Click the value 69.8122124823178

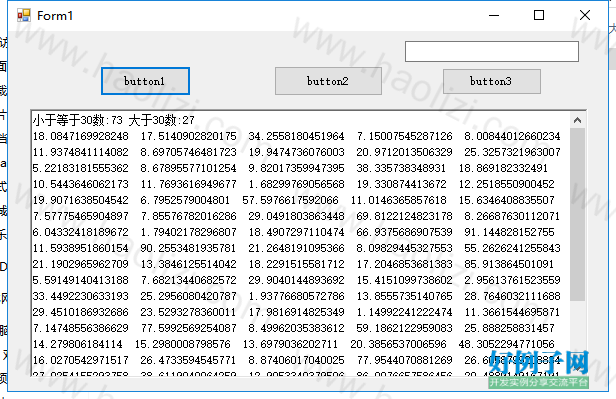tap(404, 216)
